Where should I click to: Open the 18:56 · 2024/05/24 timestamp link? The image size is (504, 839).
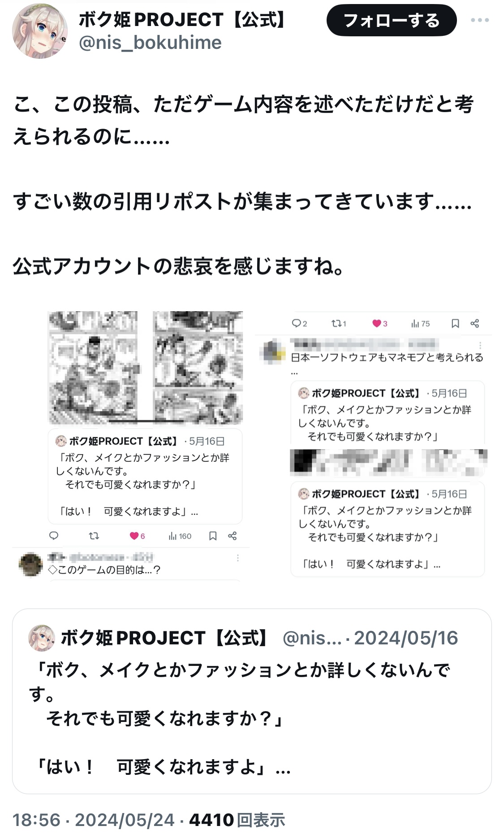[x=93, y=820]
